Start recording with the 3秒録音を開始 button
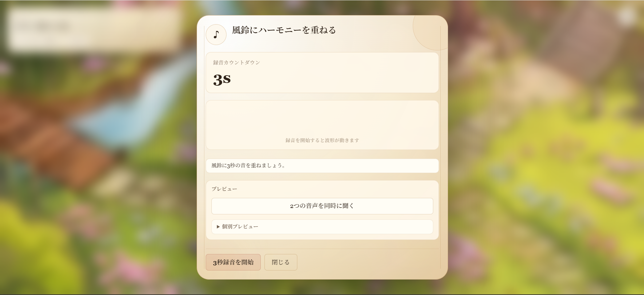This screenshot has height=295, width=644. [x=233, y=262]
